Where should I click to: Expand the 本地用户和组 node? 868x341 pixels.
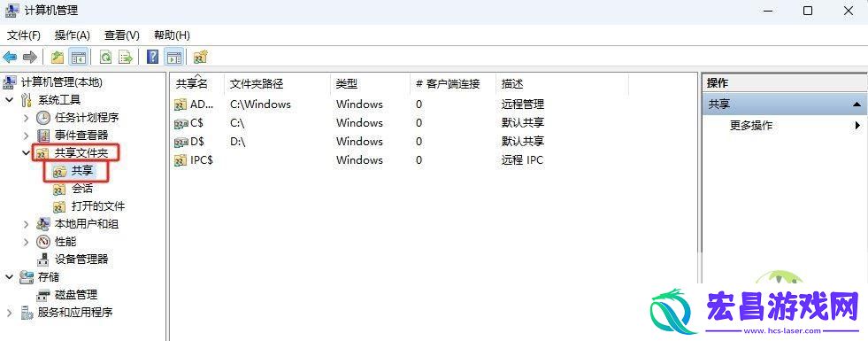click(26, 224)
